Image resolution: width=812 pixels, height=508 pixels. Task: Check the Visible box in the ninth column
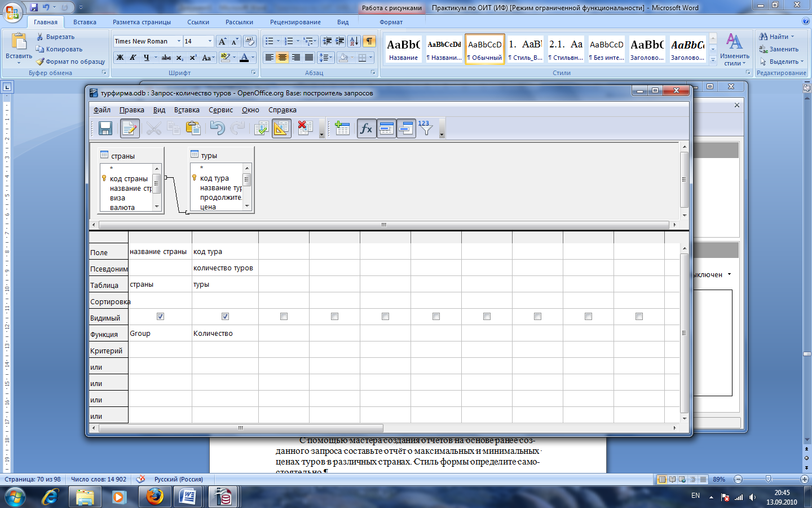tap(588, 317)
